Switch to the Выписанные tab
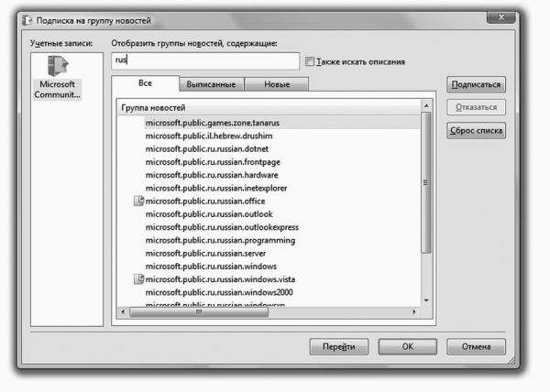 [211, 84]
